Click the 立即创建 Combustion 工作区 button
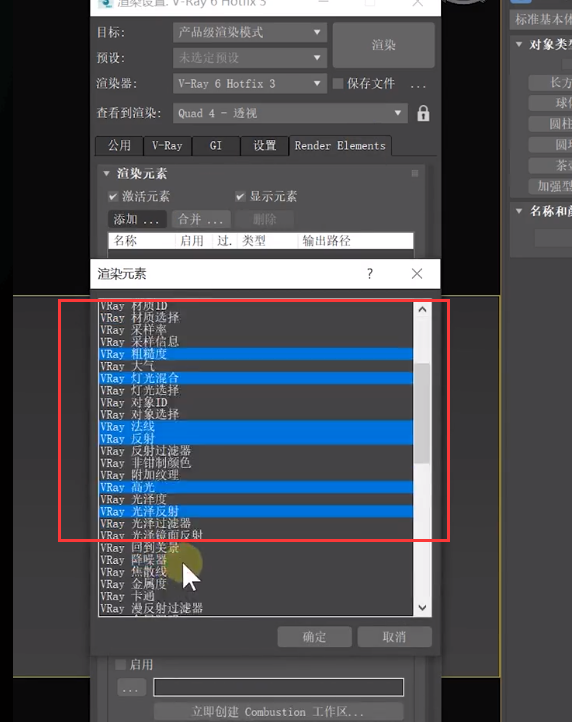Viewport: 572px width, 722px height. coord(278,712)
